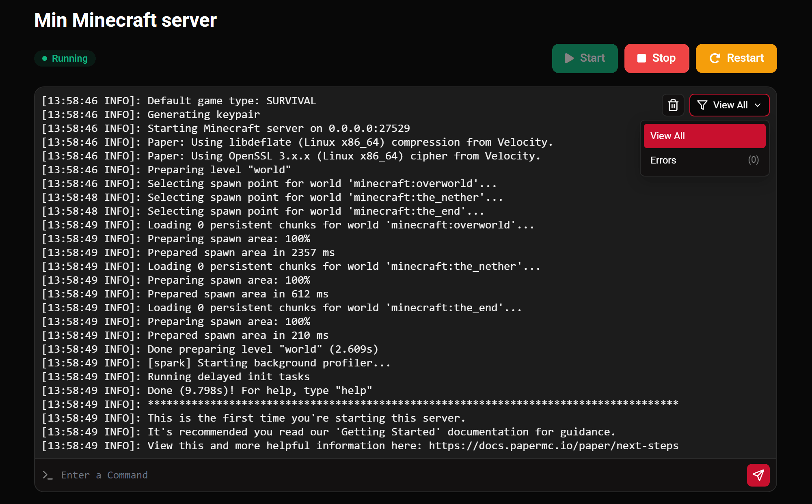
Task: Click the Running status badge
Action: [65, 58]
